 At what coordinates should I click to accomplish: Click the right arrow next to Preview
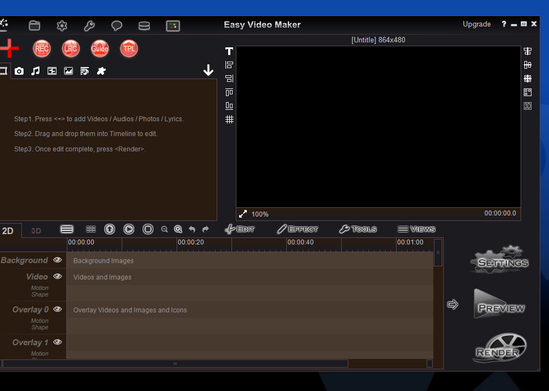453,304
